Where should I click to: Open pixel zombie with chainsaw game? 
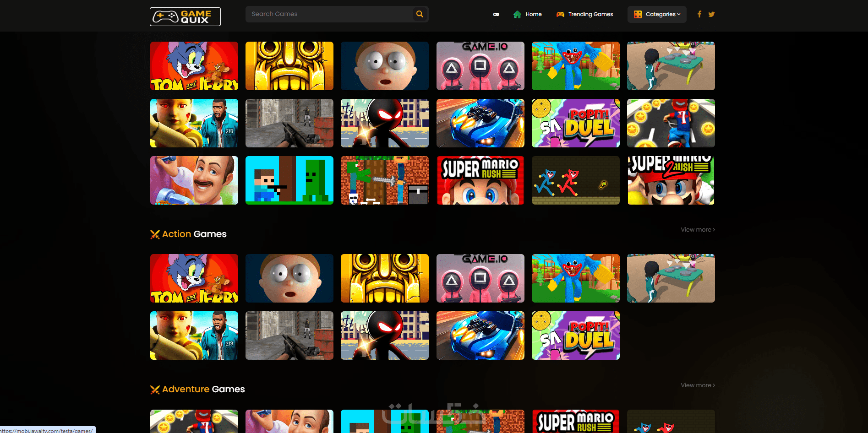[x=385, y=180]
